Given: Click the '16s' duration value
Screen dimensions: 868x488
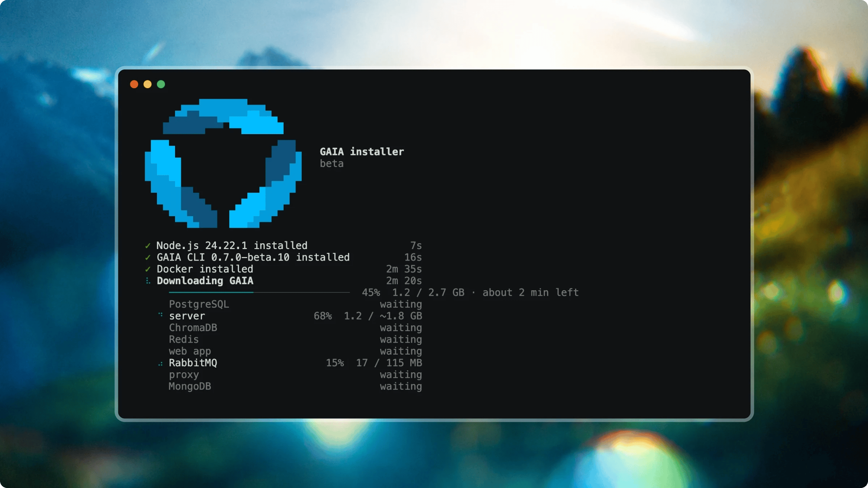Looking at the screenshot, I should [413, 257].
